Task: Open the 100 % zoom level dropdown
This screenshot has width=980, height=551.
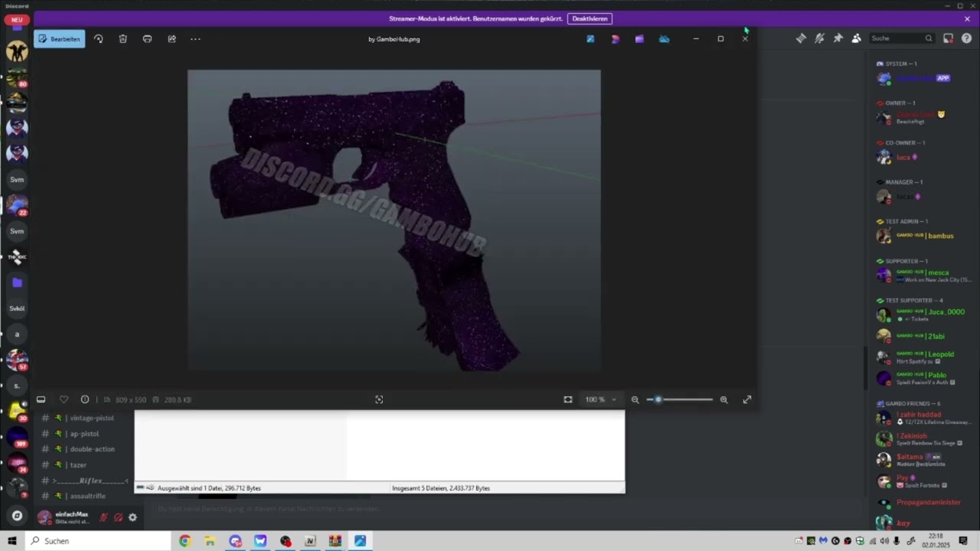Action: coord(601,399)
